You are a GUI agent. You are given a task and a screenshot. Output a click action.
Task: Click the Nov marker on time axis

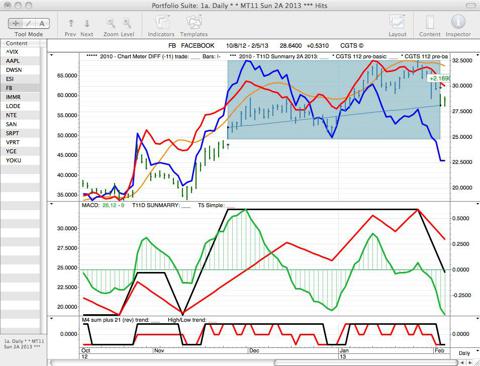tap(159, 351)
